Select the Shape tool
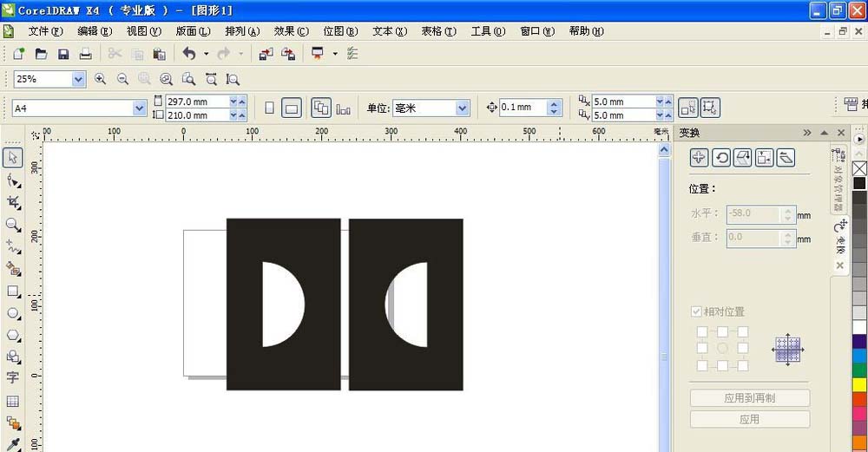This screenshot has height=452, width=868. 13,180
